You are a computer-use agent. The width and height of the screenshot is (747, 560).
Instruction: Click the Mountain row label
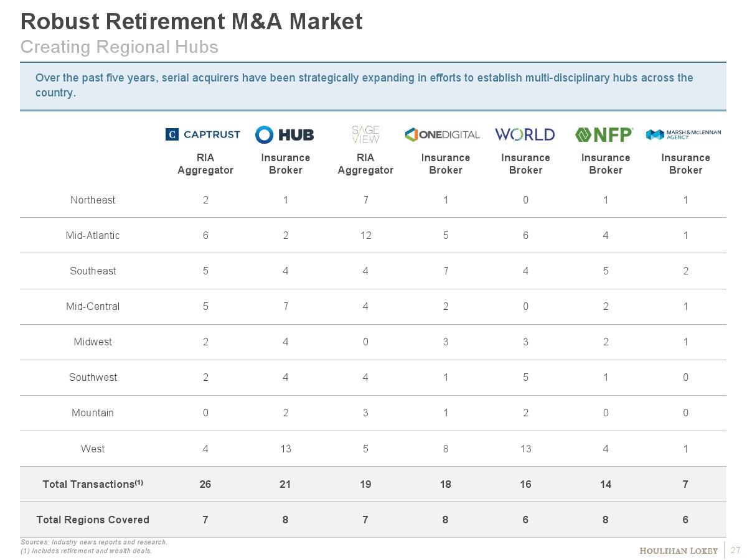(93, 413)
